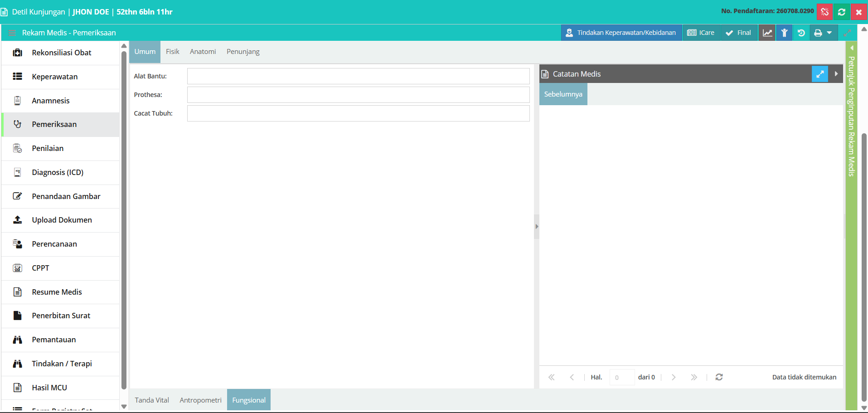Click the child figure icon button

click(784, 33)
